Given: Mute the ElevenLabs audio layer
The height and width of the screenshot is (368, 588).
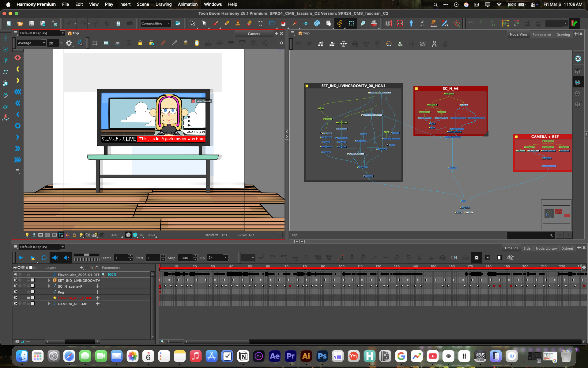Looking at the screenshot, I should point(16,274).
